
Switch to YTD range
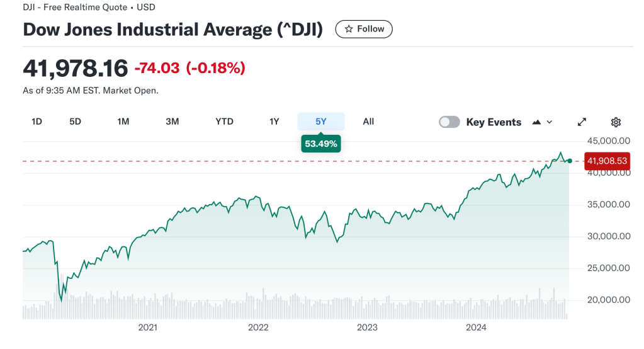(x=225, y=122)
